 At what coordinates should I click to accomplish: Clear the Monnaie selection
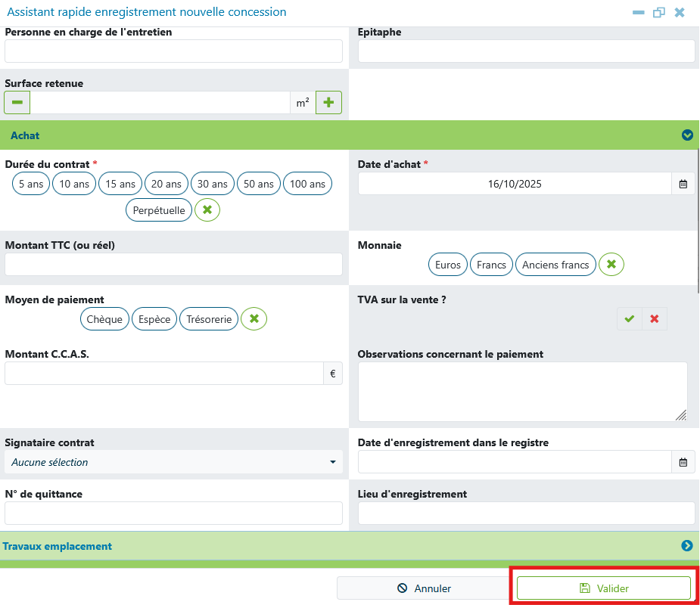611,264
